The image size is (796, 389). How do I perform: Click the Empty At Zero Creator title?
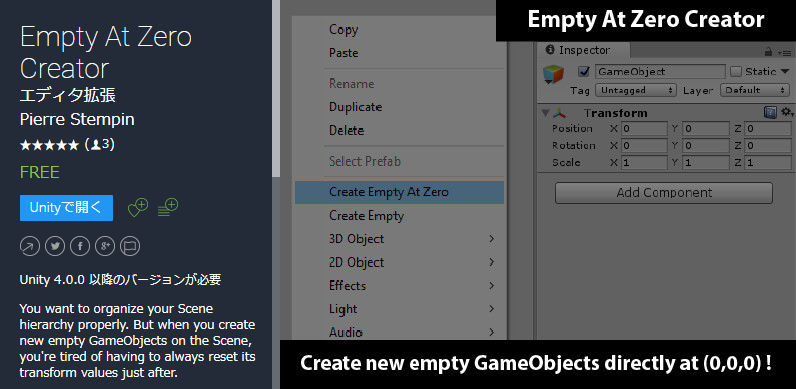(x=106, y=52)
